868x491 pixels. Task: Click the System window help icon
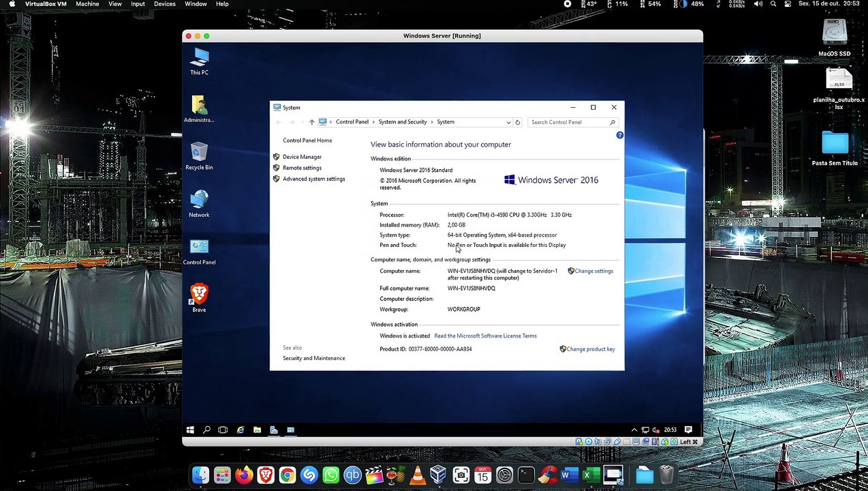coord(619,135)
